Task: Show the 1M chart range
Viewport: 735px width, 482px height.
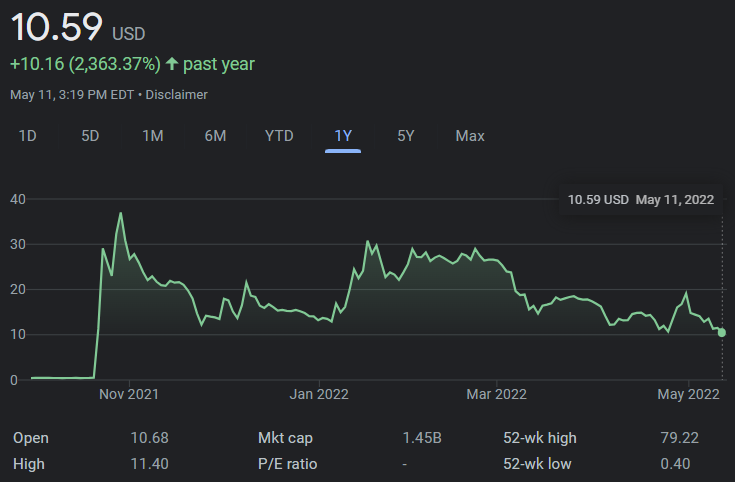Action: tap(152, 136)
